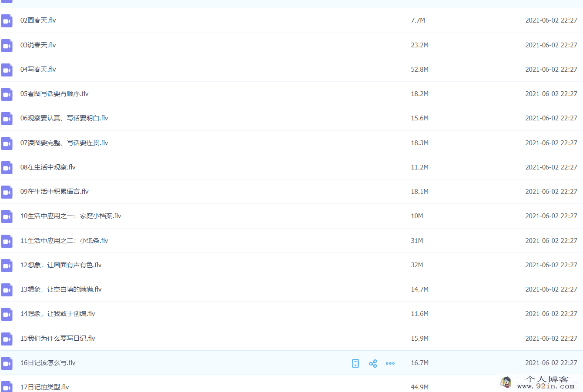
Task: Click video icon beside 07读图要完整、写话要连贯.flv
Action: pyautogui.click(x=7, y=143)
